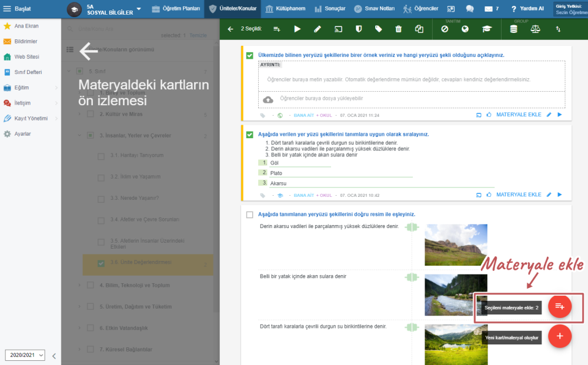Click pencil edit icon on first question card
The height and width of the screenshot is (365, 588).
(549, 115)
